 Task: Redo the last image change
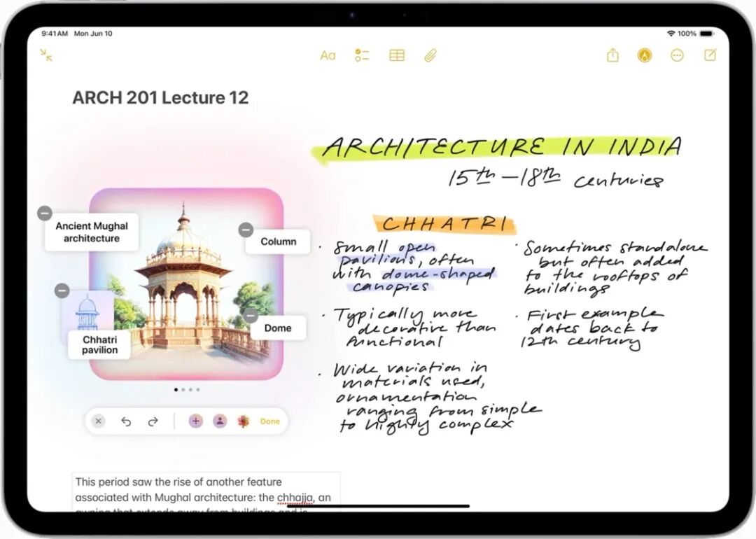pos(153,422)
